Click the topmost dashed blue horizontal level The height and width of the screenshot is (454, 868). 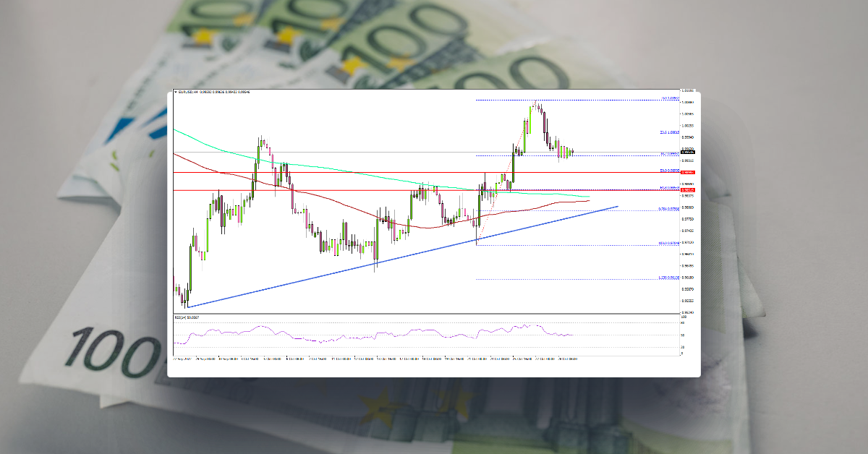(x=579, y=98)
